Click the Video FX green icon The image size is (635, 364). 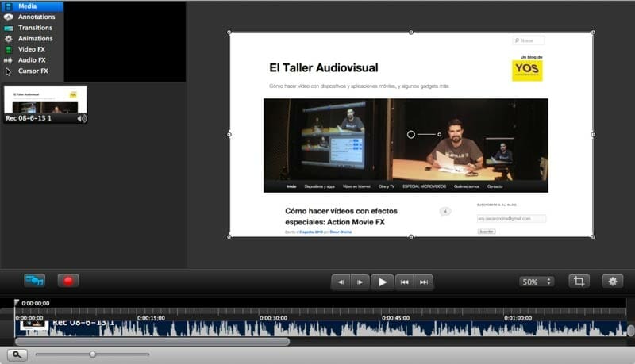(8, 50)
